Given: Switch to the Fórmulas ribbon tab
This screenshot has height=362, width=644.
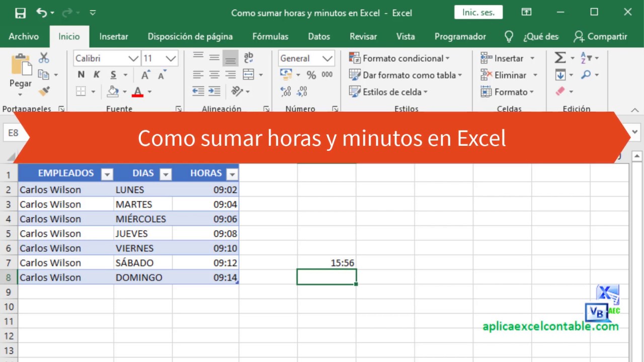Looking at the screenshot, I should (270, 36).
